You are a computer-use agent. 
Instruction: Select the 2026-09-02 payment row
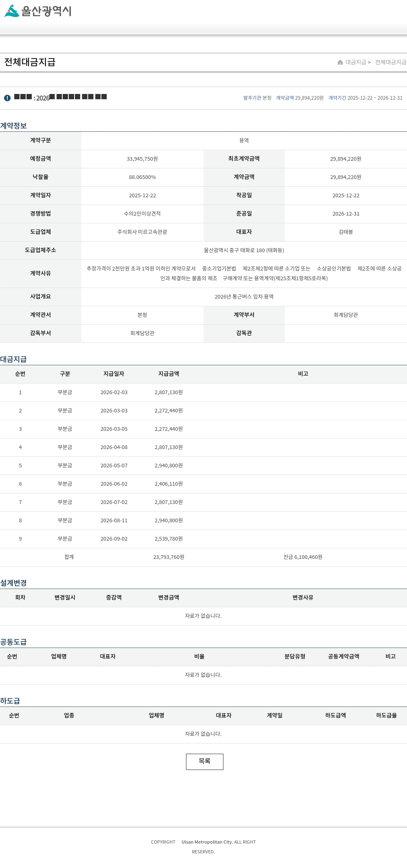click(203, 539)
